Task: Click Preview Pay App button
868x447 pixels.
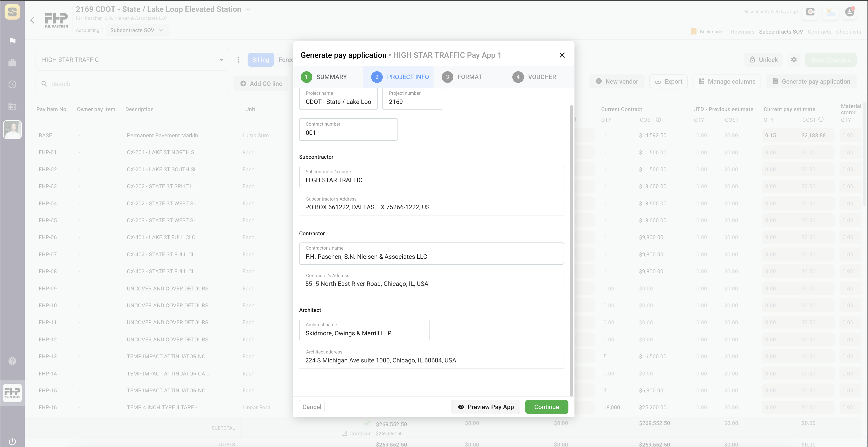Action: 485,407
